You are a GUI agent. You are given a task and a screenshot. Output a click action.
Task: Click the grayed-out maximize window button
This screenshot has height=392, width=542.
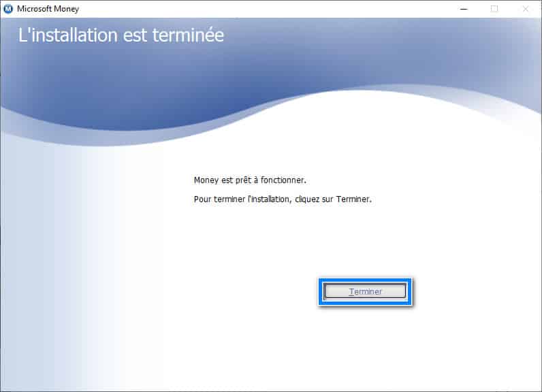(494, 9)
